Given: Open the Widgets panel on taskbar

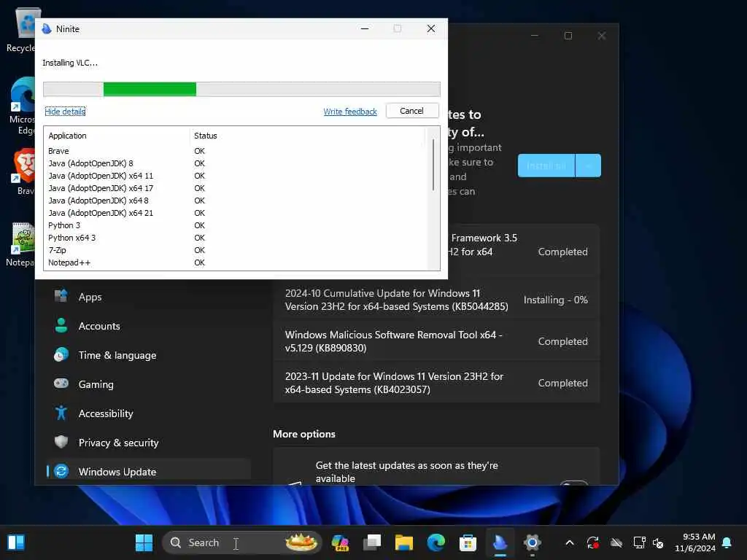Looking at the screenshot, I should [16, 542].
